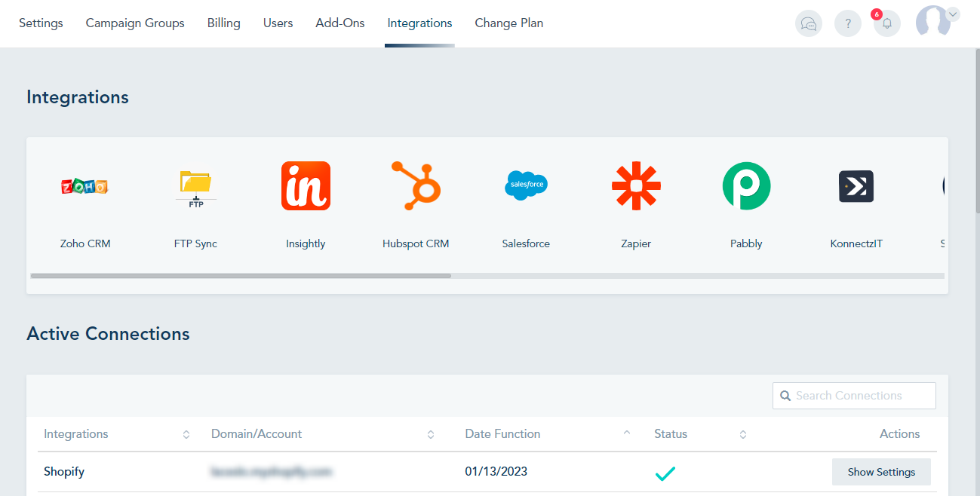Open the chat messages icon
This screenshot has width=980, height=496.
coord(809,23)
